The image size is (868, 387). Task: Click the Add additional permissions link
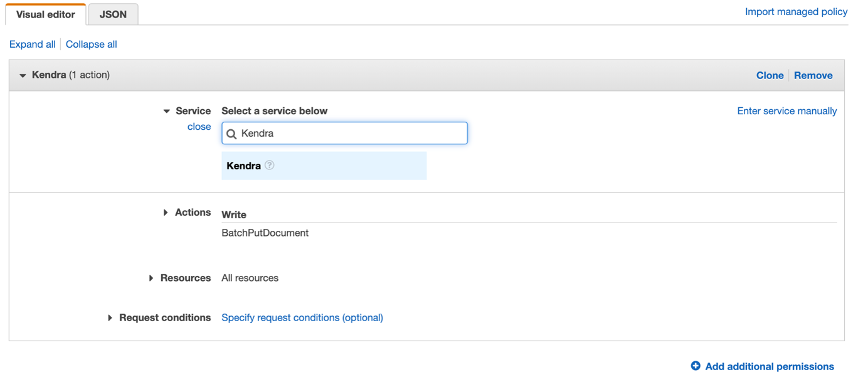pos(770,366)
